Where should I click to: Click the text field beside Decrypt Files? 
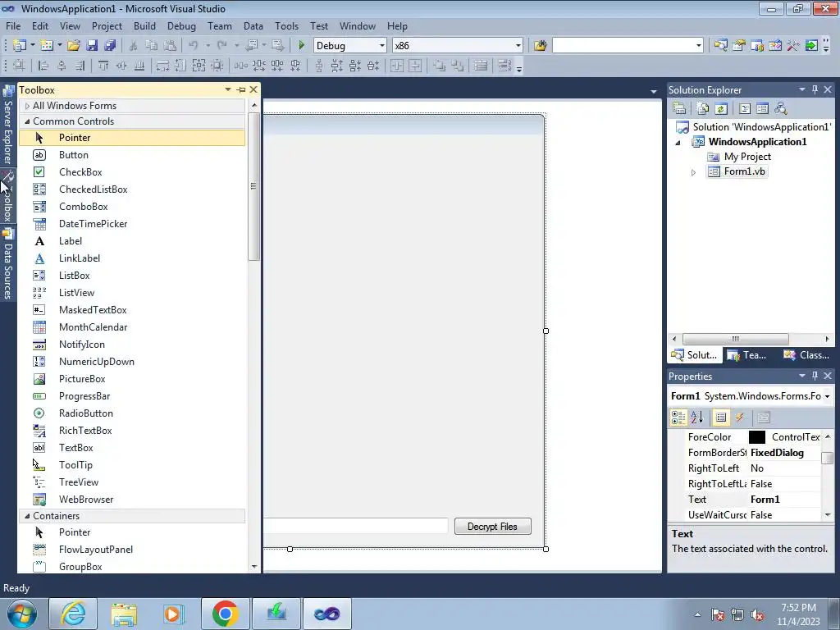point(356,526)
